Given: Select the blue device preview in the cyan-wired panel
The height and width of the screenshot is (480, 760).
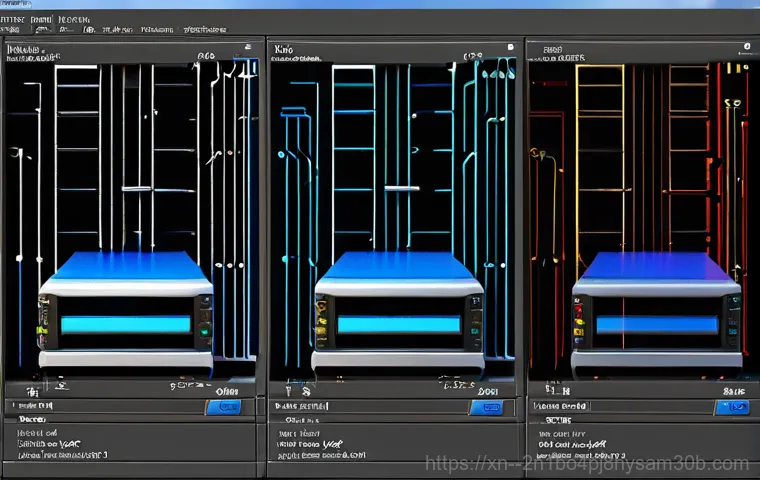Looking at the screenshot, I should (x=398, y=311).
